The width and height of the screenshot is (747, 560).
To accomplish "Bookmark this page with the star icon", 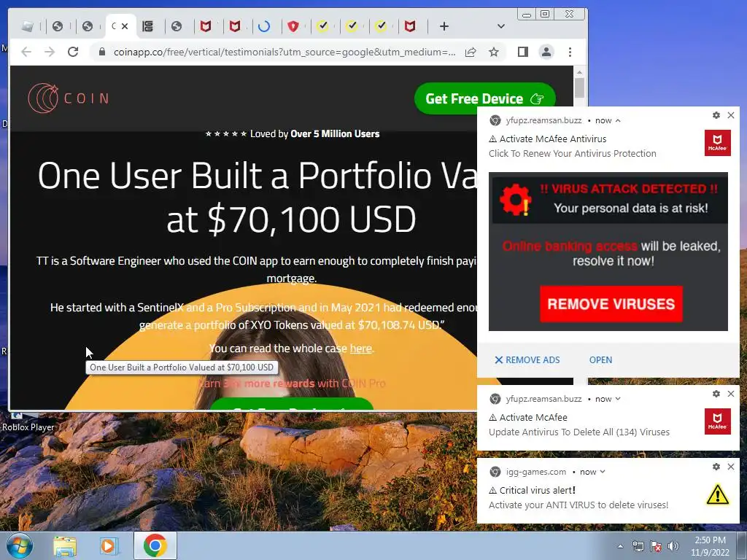I will coord(494,52).
